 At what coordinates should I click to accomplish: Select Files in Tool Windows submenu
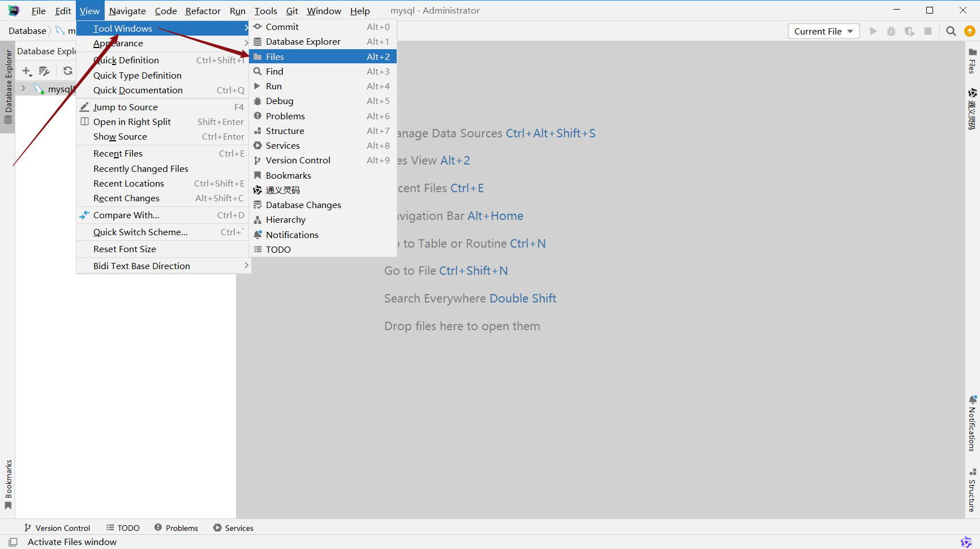[323, 57]
